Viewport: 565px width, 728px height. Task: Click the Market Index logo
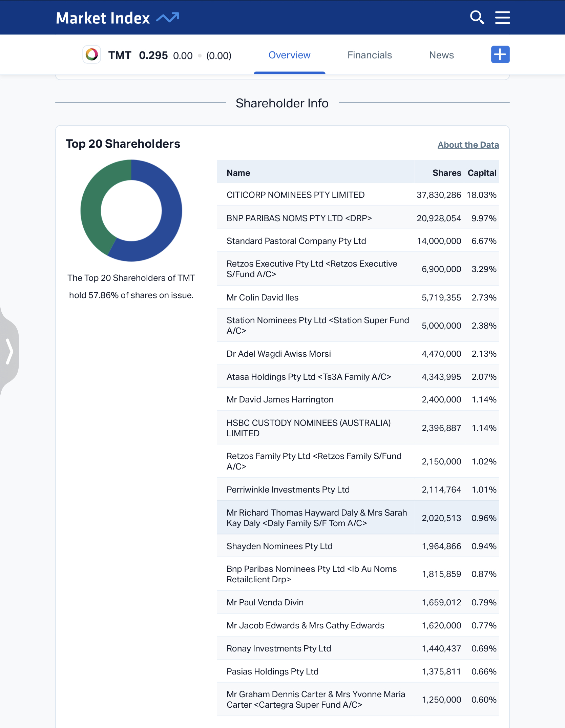click(118, 18)
